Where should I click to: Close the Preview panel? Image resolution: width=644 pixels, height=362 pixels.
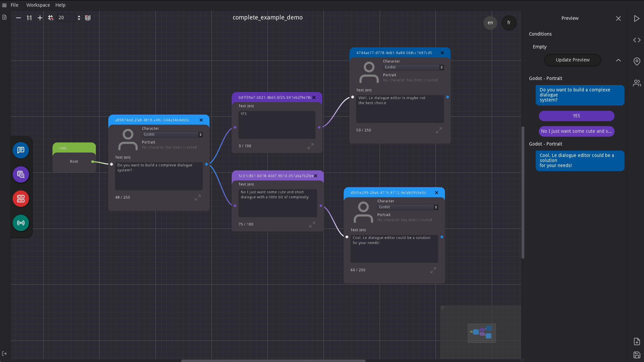click(618, 18)
